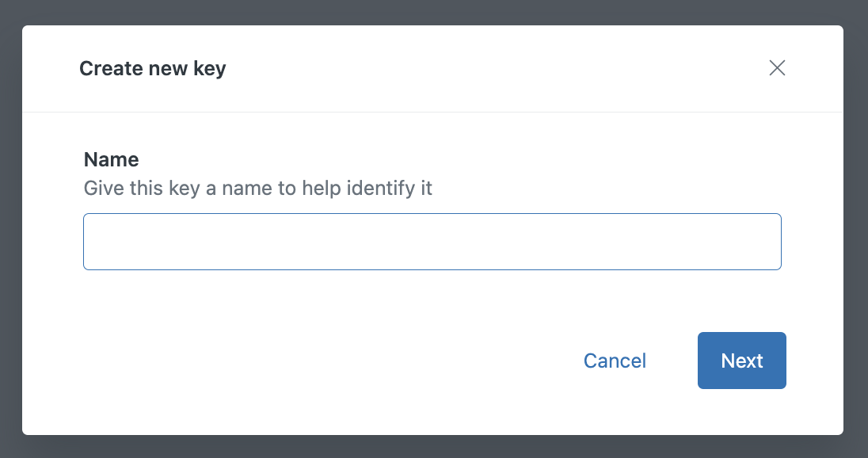Hit Next to continue key setup
Image resolution: width=868 pixels, height=458 pixels.
tap(741, 361)
